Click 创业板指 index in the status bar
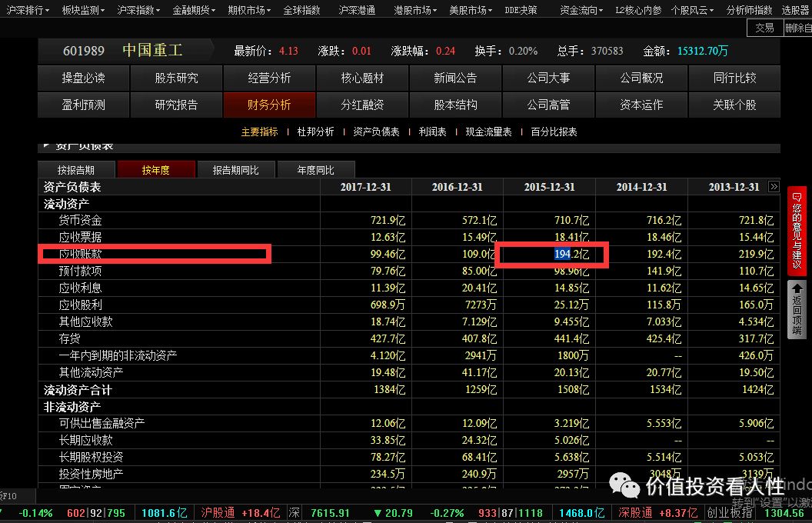Screen dimensions: 812x523 point(729,511)
